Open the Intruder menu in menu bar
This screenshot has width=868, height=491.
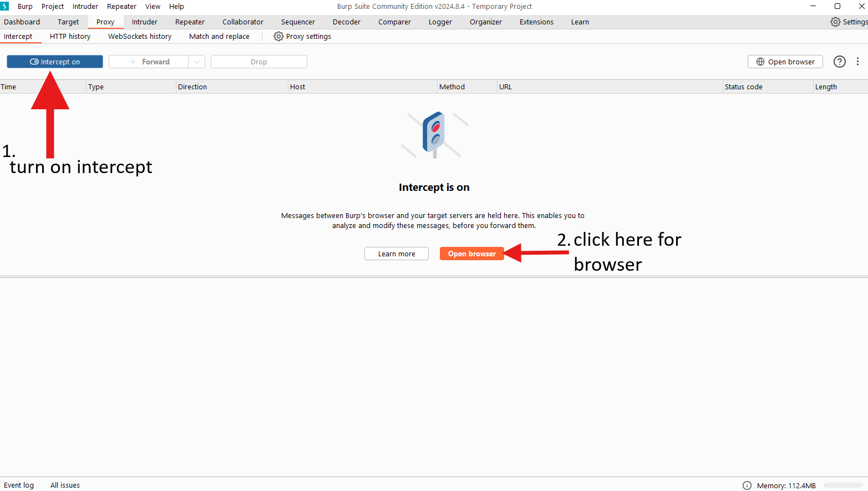(85, 6)
